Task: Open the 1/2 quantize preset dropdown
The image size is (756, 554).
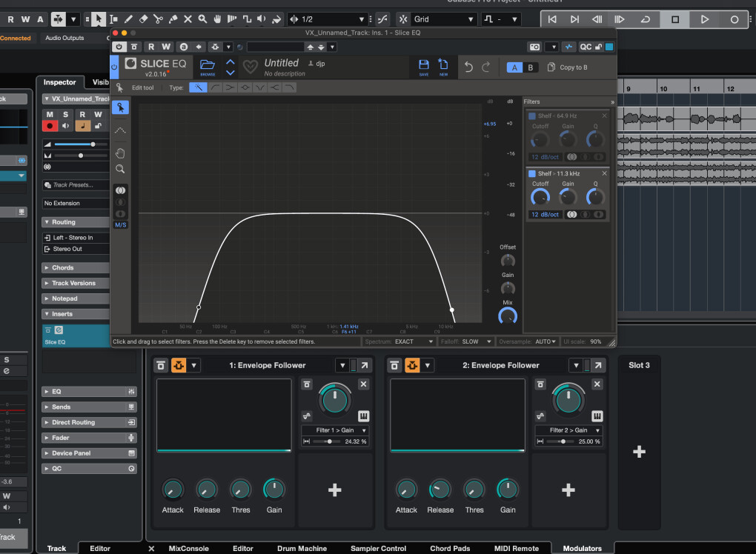Action: [x=333, y=19]
